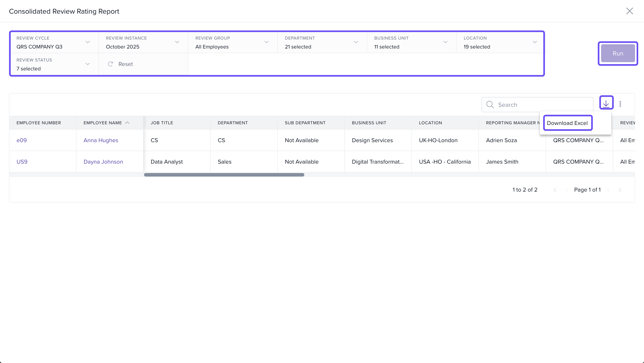Open the Review Instance dropdown
Viewport: 644px width, 363px height.
click(x=177, y=42)
